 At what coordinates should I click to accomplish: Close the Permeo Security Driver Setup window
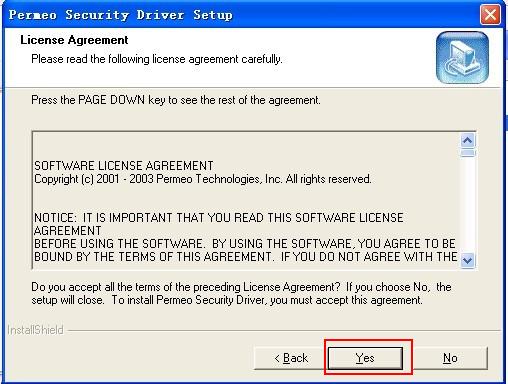coord(490,14)
